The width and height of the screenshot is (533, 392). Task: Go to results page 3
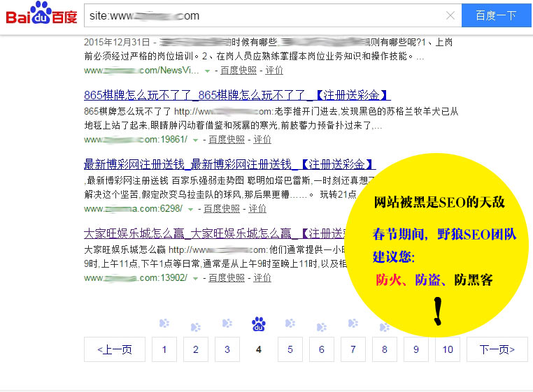[x=227, y=349]
